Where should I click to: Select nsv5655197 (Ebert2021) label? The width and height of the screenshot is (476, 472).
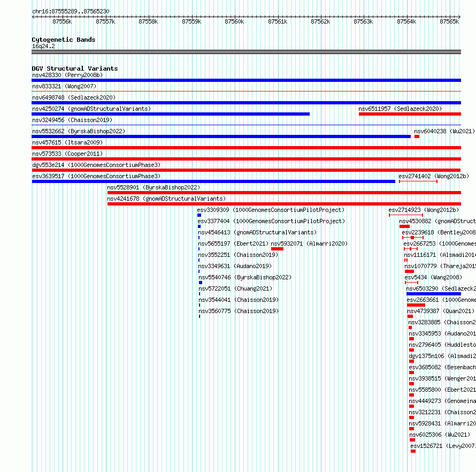(233, 243)
